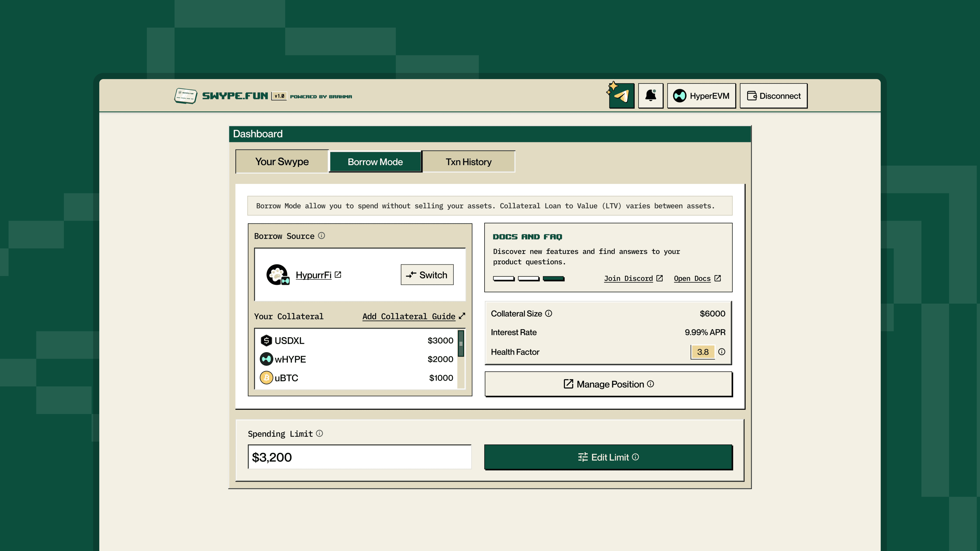Image resolution: width=980 pixels, height=551 pixels.
Task: Click the wHYPE token icon
Action: 266,359
